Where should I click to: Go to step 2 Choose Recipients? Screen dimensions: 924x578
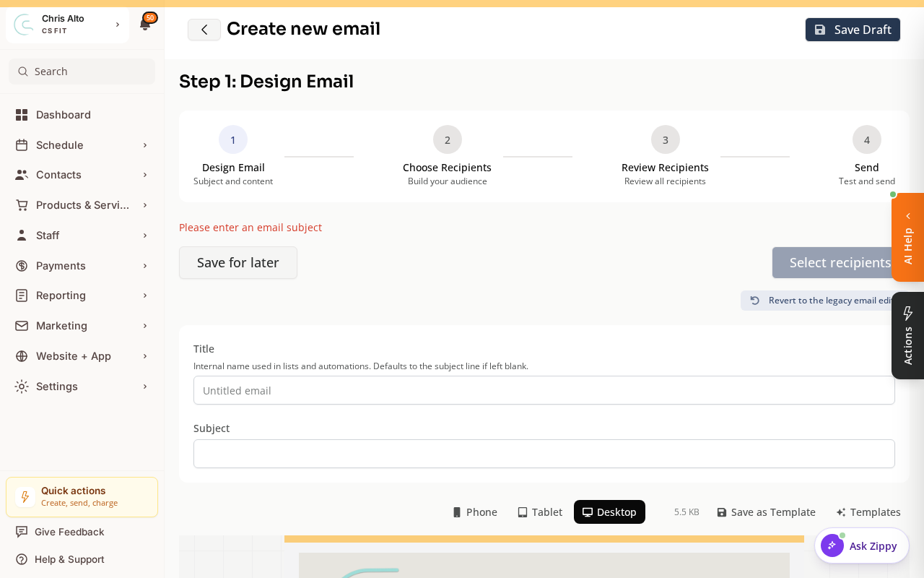448,157
